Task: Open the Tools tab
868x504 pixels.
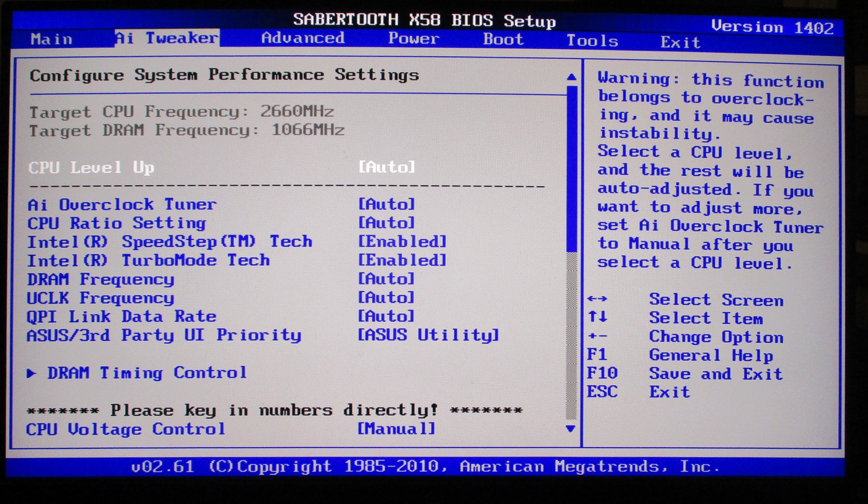Action: [592, 41]
